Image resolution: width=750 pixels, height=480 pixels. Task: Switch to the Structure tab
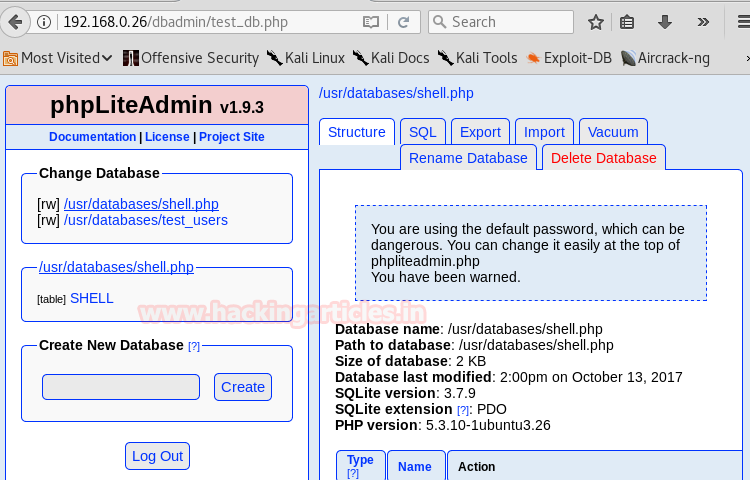click(357, 132)
